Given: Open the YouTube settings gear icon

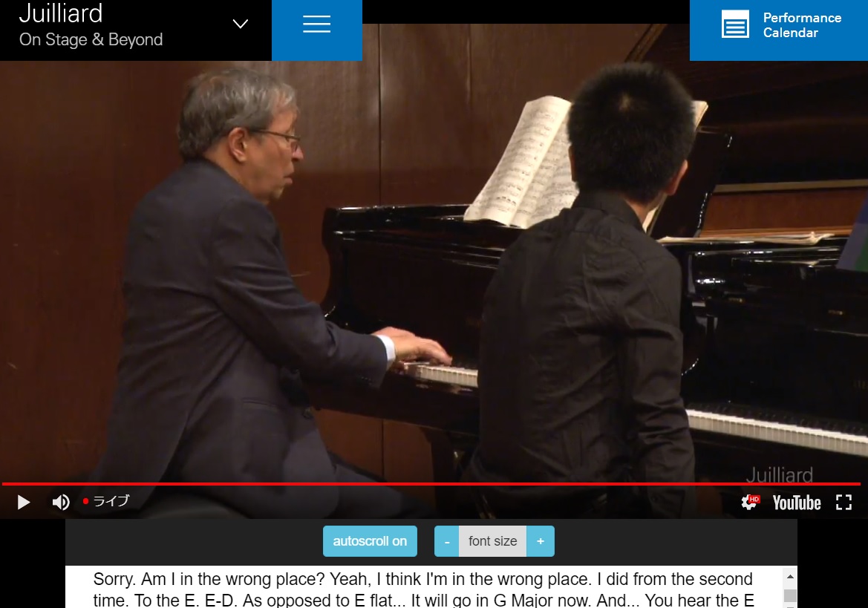Looking at the screenshot, I should (x=749, y=503).
